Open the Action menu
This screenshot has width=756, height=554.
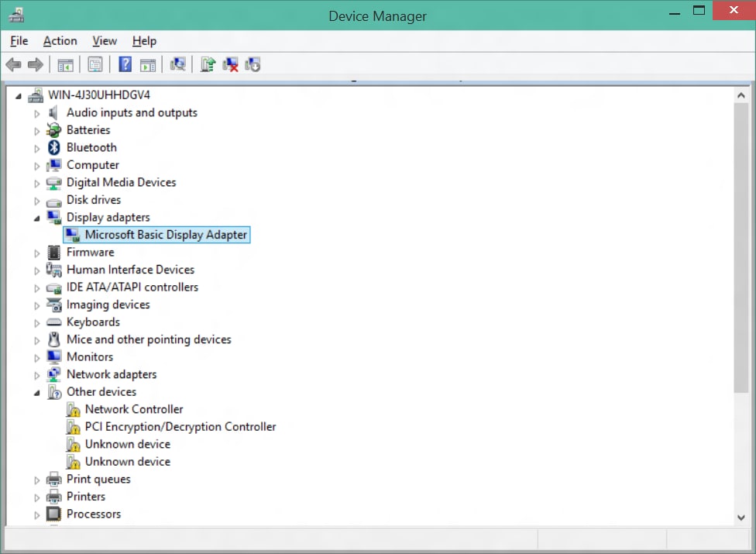(60, 41)
